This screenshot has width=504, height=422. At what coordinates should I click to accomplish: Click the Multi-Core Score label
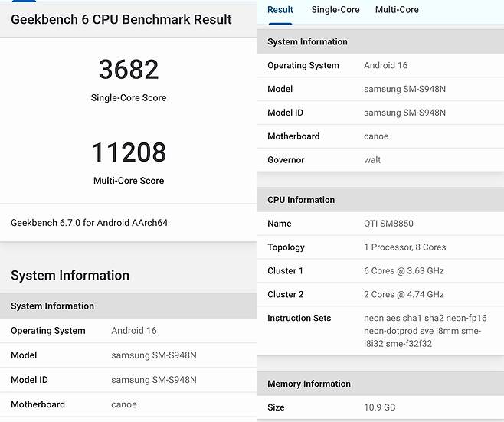(129, 181)
